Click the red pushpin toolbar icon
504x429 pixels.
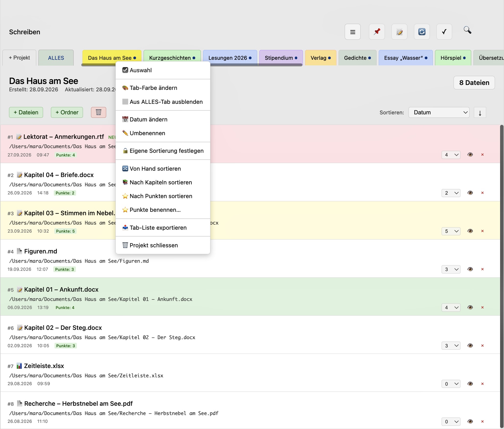377,32
